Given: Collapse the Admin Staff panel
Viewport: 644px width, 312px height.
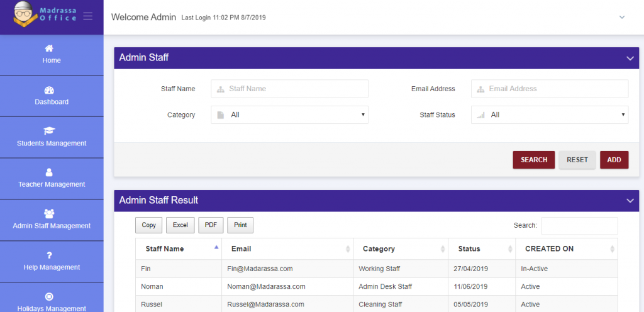Looking at the screenshot, I should 630,58.
